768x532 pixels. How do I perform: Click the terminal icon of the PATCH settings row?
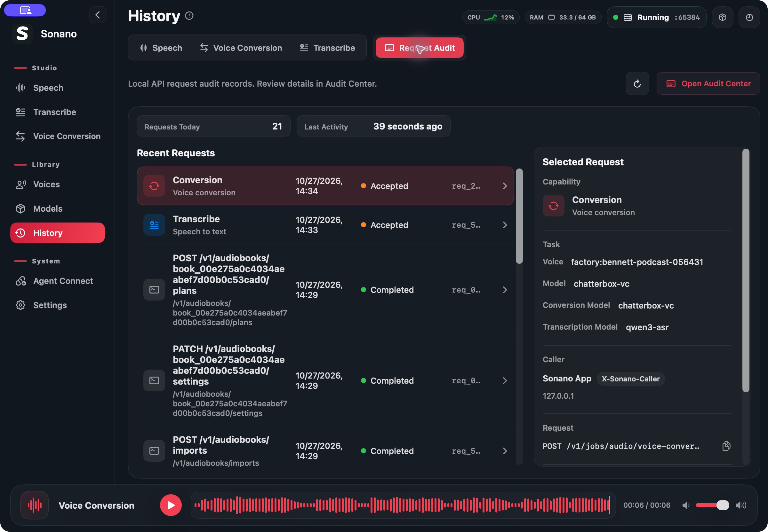154,380
